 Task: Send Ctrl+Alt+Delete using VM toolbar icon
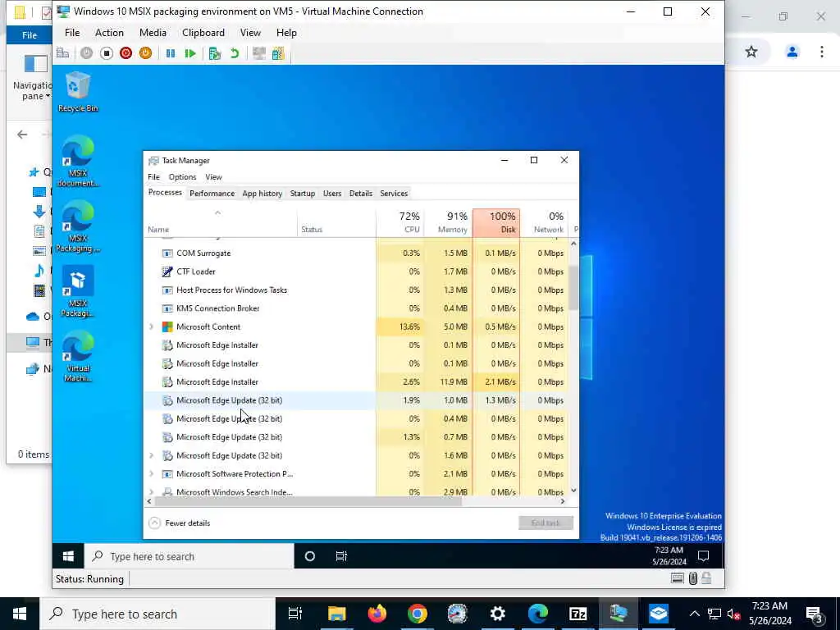[62, 53]
